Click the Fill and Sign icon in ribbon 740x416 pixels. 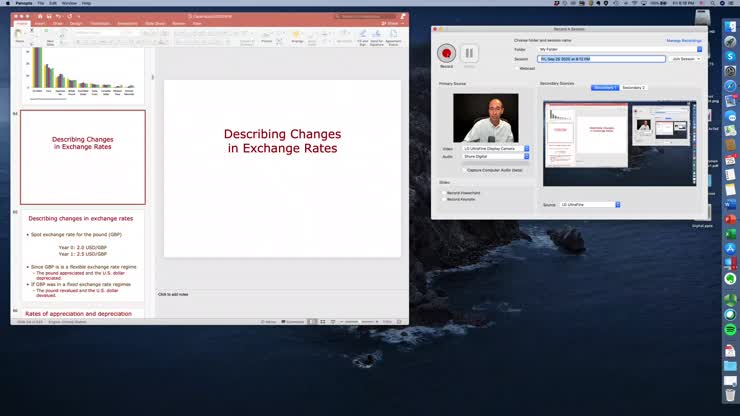click(x=362, y=38)
